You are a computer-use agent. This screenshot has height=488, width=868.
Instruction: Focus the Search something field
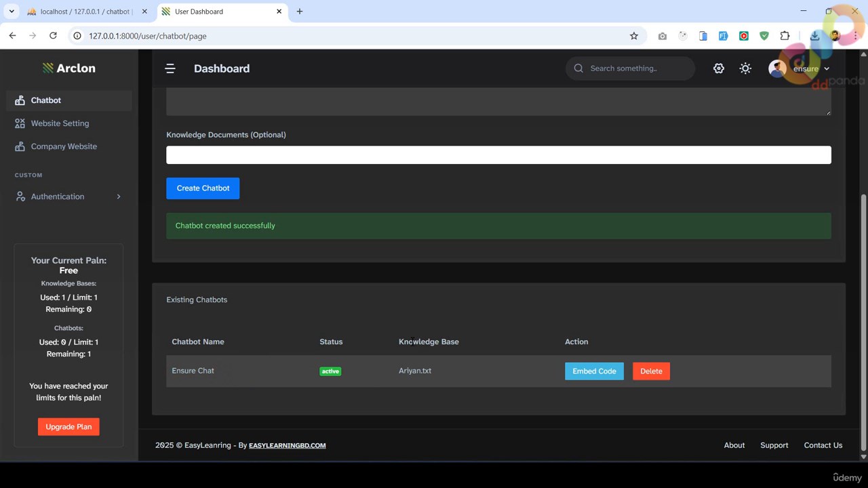click(x=630, y=68)
